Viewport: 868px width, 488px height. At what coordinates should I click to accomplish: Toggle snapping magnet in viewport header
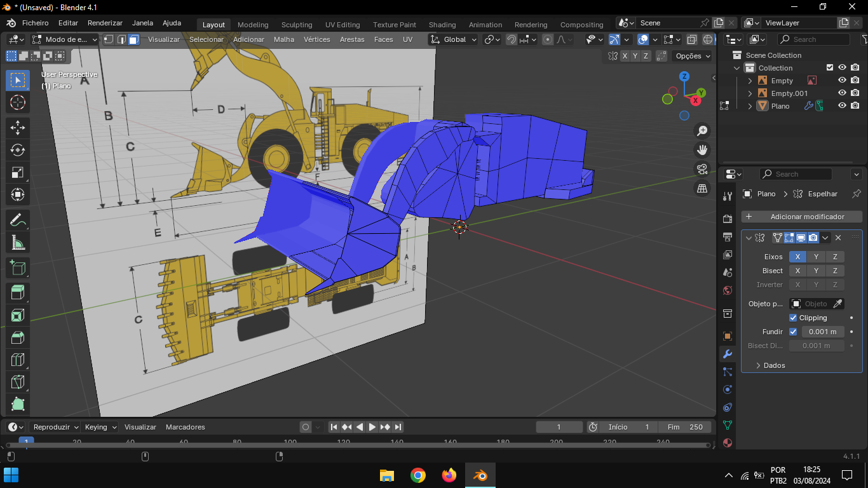tap(512, 39)
